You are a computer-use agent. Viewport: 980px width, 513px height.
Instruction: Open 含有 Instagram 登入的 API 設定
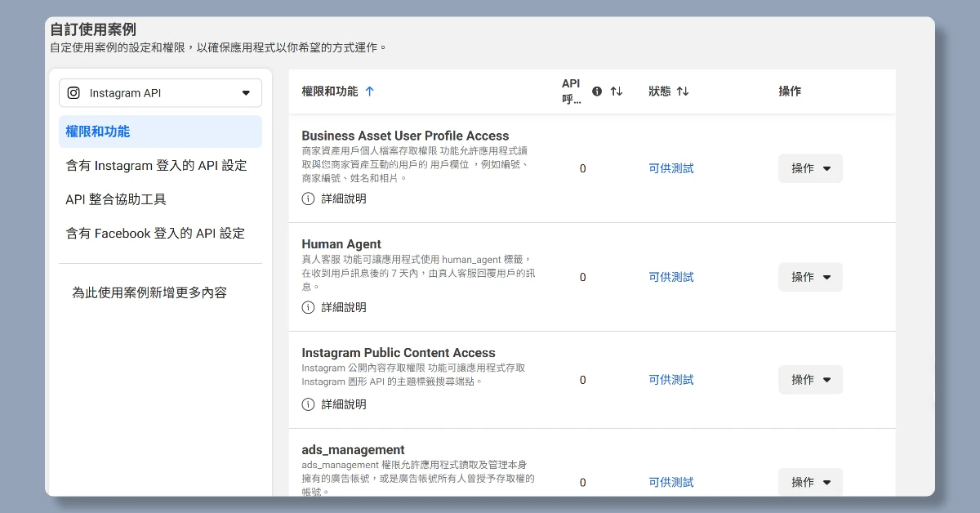click(156, 166)
